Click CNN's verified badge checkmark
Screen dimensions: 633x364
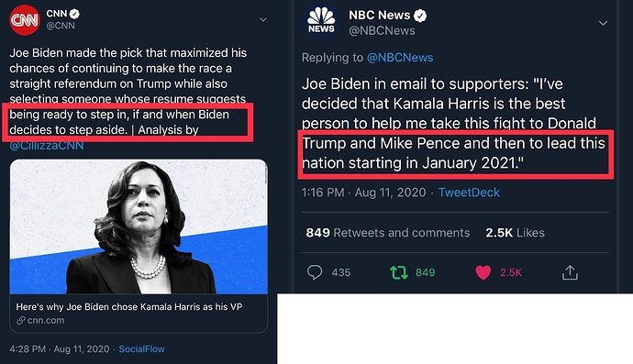(x=74, y=14)
